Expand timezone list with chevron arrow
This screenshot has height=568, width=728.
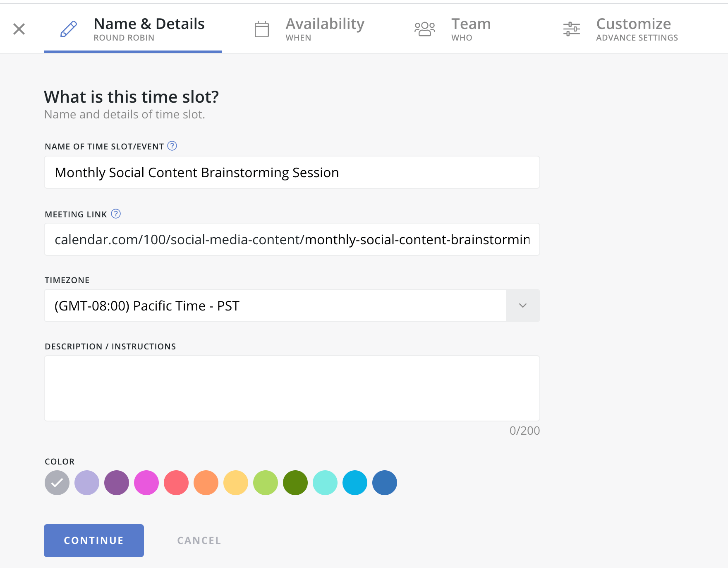pyautogui.click(x=523, y=306)
